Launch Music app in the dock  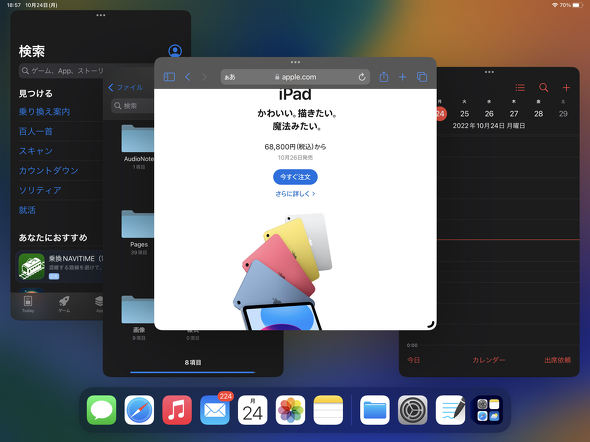click(177, 410)
